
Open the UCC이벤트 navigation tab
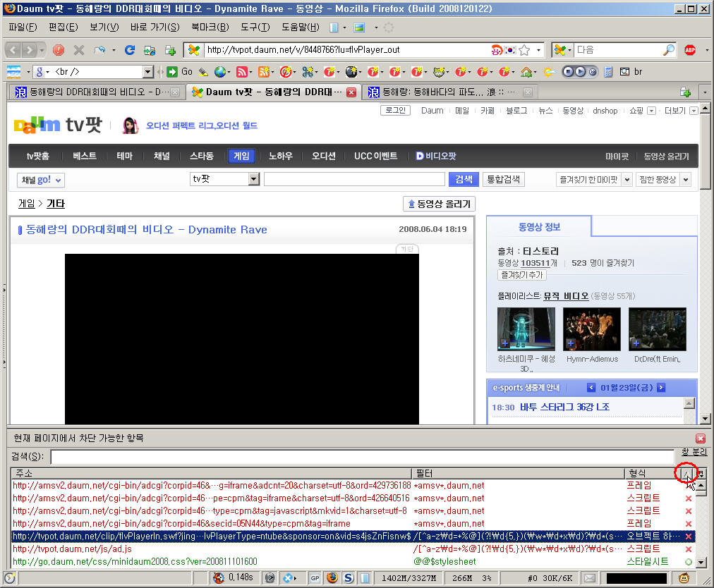pos(375,156)
